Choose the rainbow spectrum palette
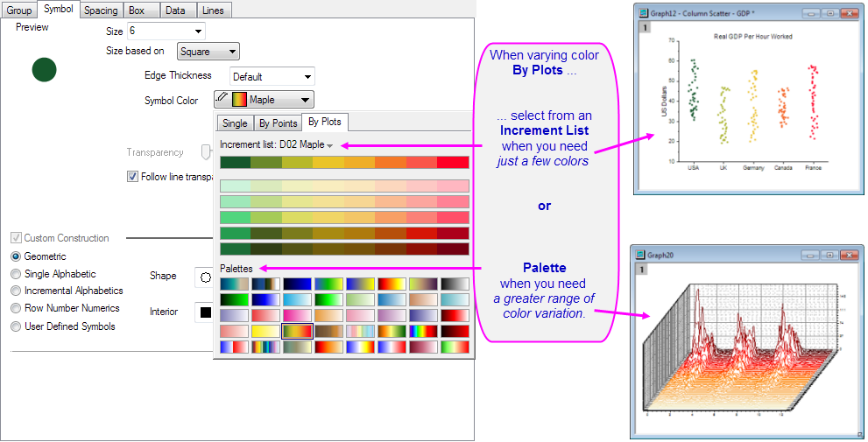 click(423, 332)
